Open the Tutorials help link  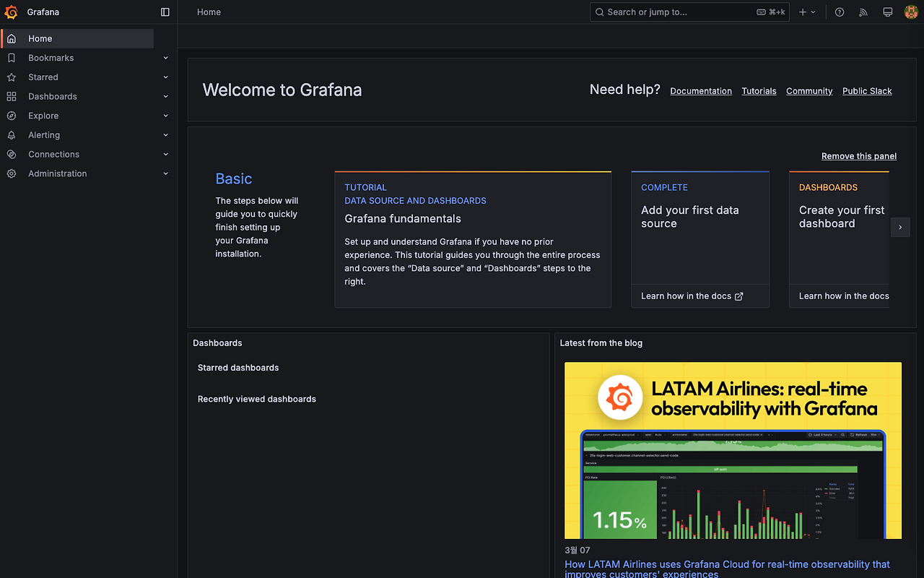pyautogui.click(x=759, y=91)
